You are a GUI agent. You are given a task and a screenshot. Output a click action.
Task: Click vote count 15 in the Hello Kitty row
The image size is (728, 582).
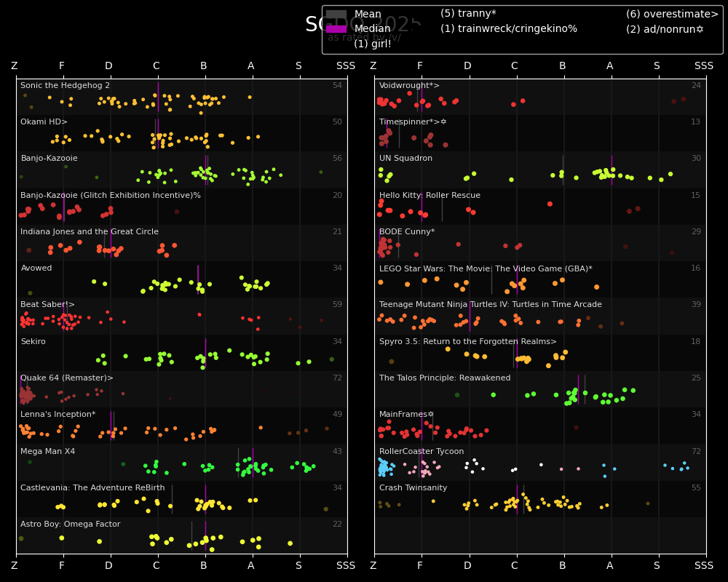pyautogui.click(x=696, y=196)
